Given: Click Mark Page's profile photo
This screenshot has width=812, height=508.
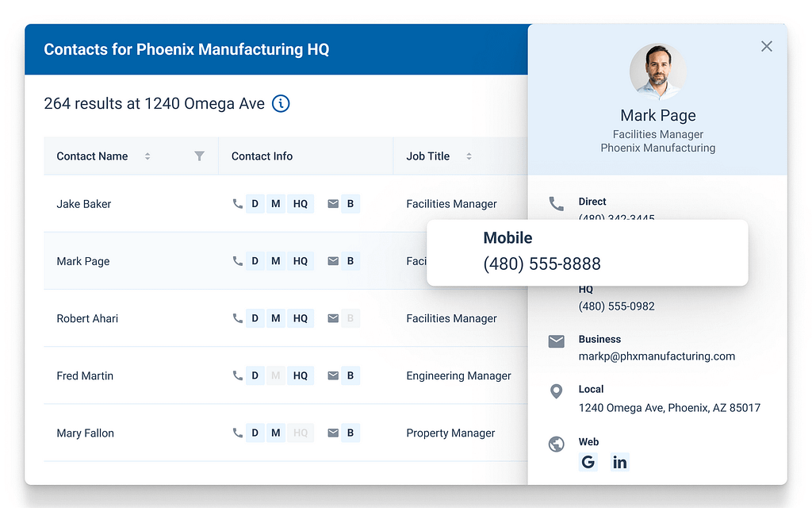Looking at the screenshot, I should [x=657, y=71].
